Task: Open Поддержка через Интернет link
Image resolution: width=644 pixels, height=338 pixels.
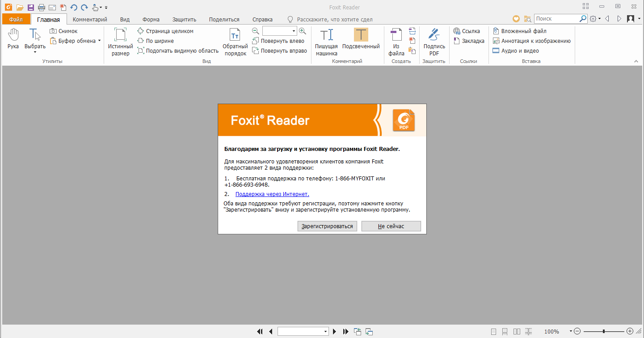Action: click(x=272, y=194)
